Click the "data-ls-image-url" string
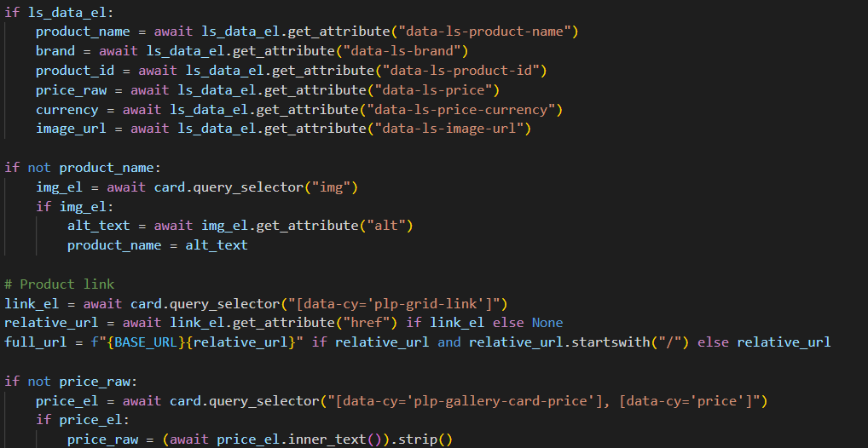Viewport: 868px width, 448px height. pos(449,129)
